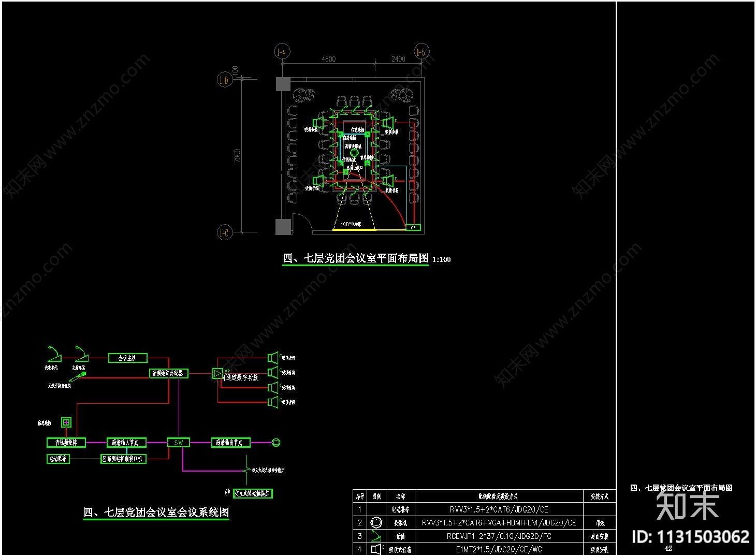756x557 pixels.
Task: Click the 信息地插 floor box symbol in system diagram
Action: pyautogui.click(x=66, y=422)
